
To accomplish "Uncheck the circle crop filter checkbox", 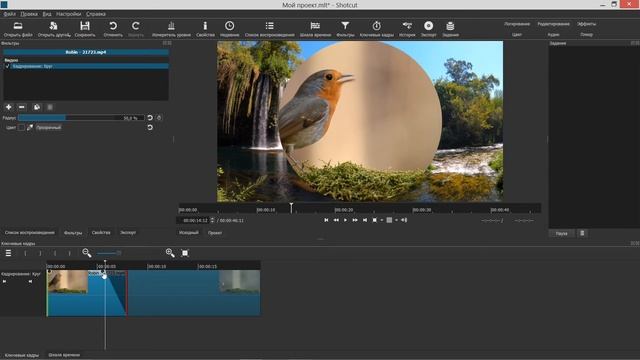I will pos(7,66).
